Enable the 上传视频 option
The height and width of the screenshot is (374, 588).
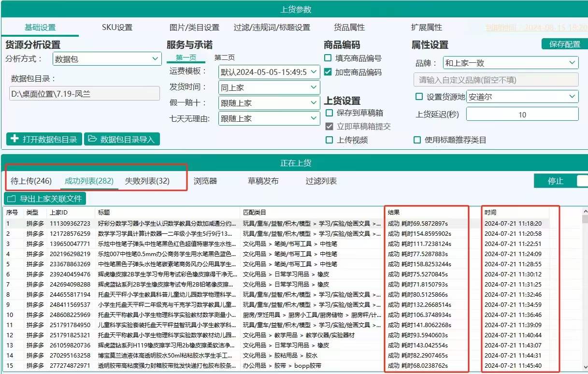point(329,140)
